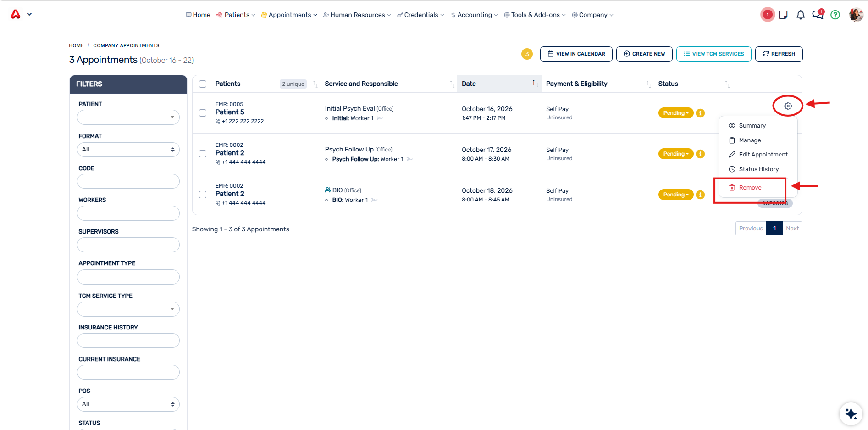Screen dimensions: 868x430
Task: Sort by Payment & Eligibility column arrows
Action: (648, 84)
